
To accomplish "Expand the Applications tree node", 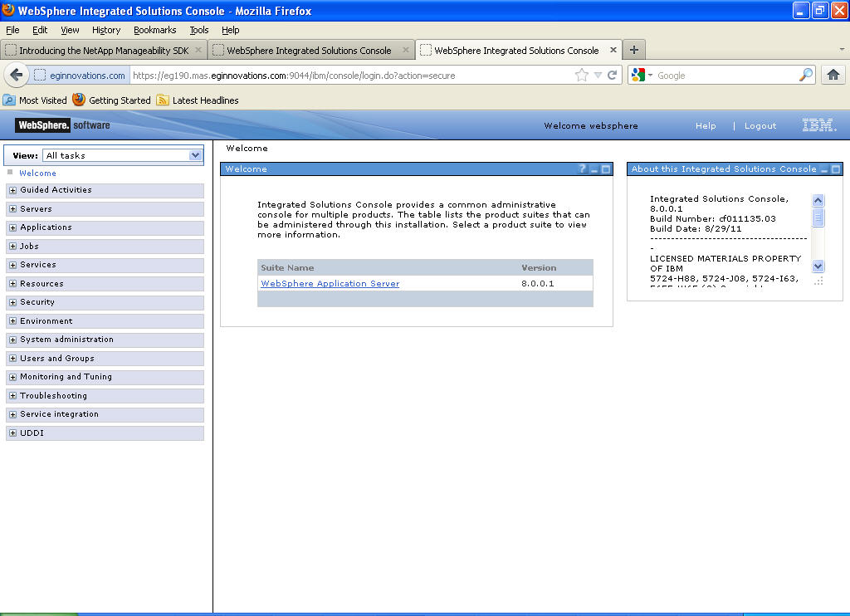I will 12,227.
